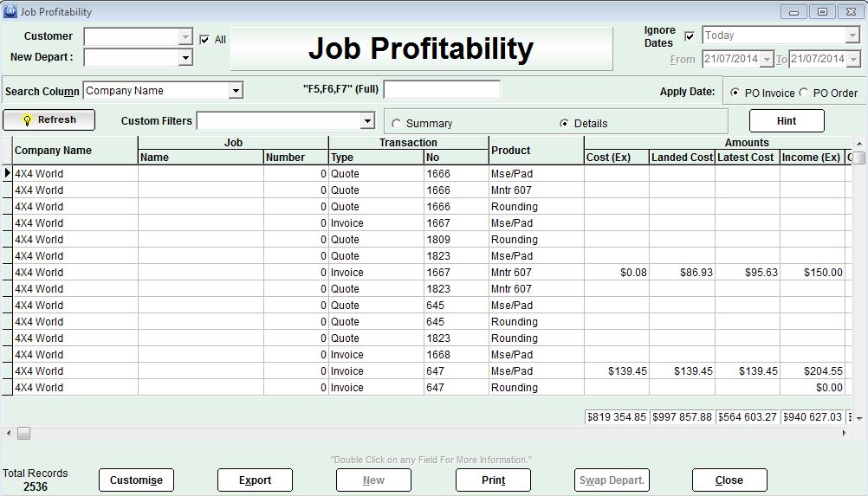The width and height of the screenshot is (868, 496).
Task: Click the app icon in title bar
Action: click(10, 12)
